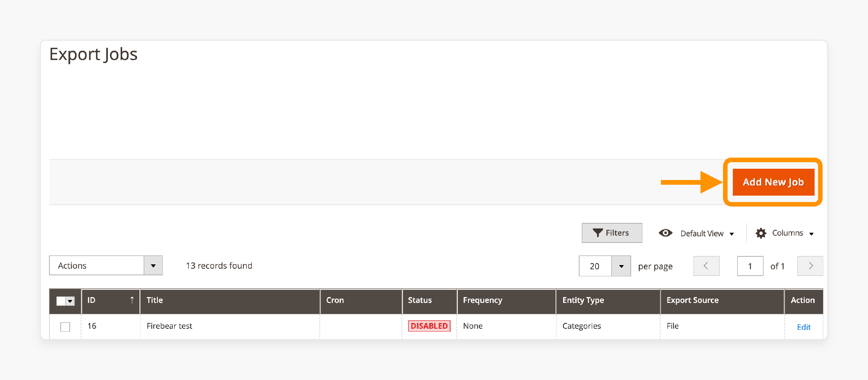Click the previous page arrow
Viewport: 868px width, 380px height.
706,266
